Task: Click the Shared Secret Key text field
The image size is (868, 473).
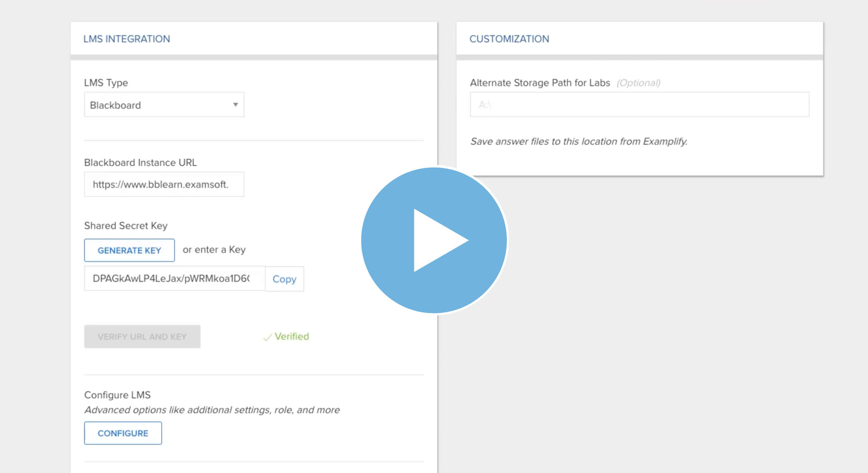Action: coord(175,278)
